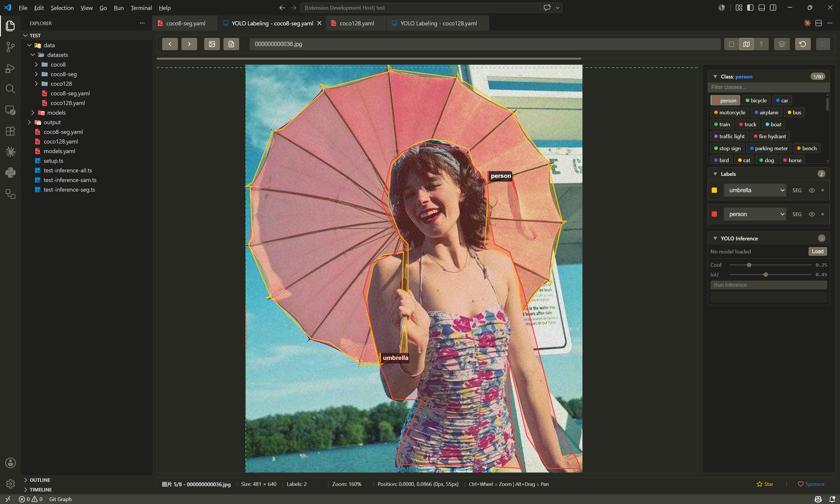Toggle Secondary Side Bar layout button
Viewport: 840px width, 504px height.
[x=773, y=8]
